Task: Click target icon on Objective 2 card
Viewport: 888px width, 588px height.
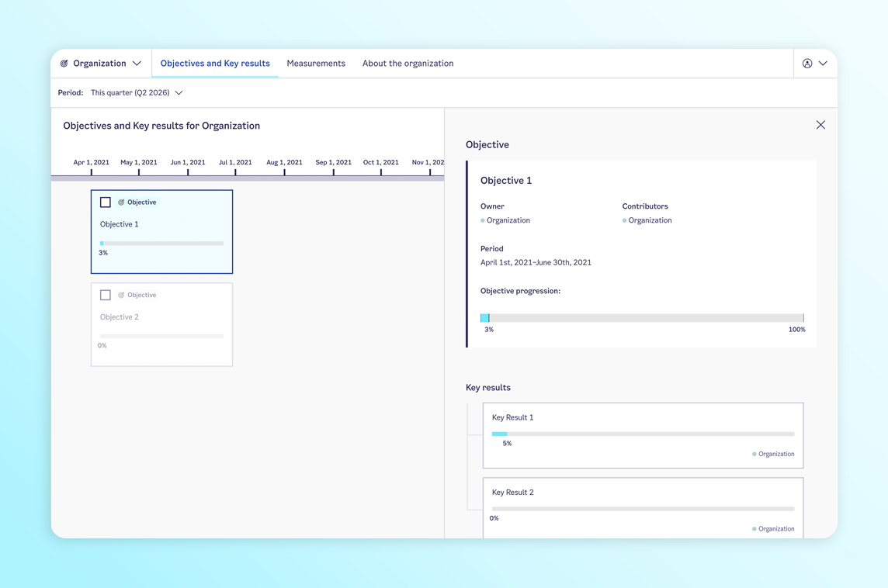Action: [121, 296]
